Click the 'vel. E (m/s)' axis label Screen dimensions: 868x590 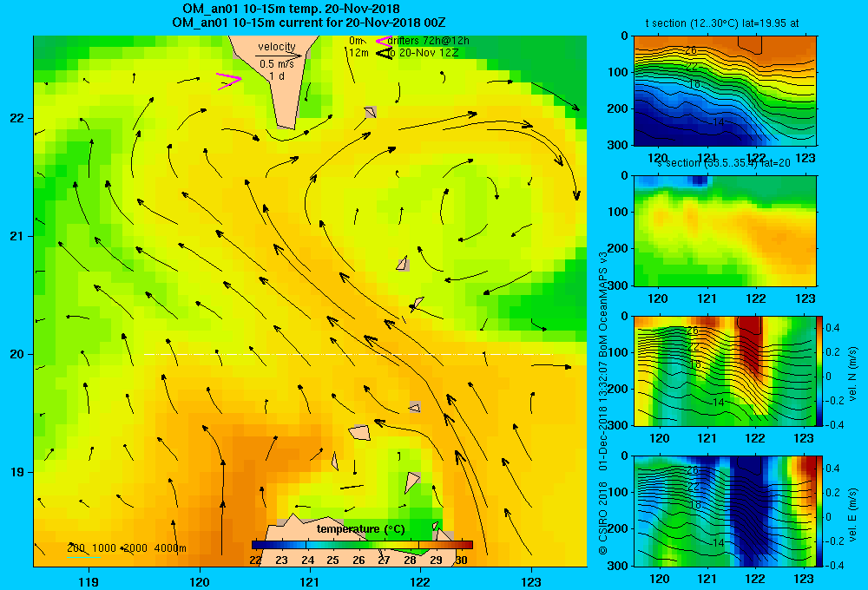pyautogui.click(x=852, y=515)
